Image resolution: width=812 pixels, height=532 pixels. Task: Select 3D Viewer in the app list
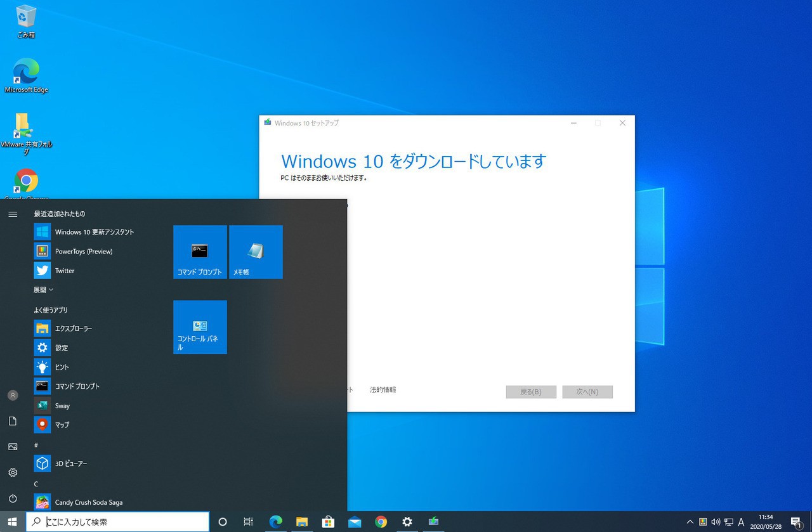(x=70, y=464)
